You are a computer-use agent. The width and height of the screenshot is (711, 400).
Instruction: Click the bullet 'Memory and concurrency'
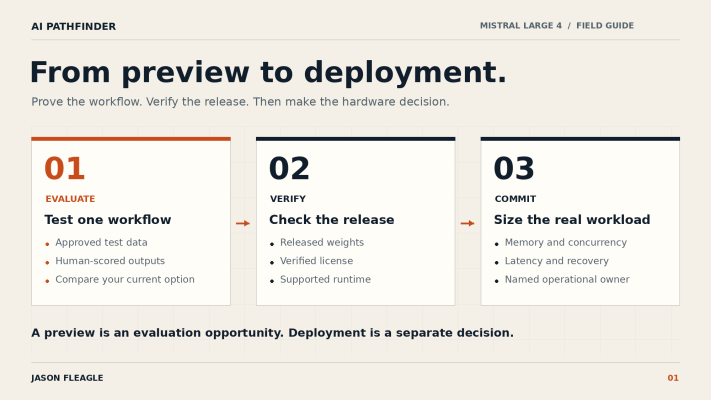[x=566, y=243]
